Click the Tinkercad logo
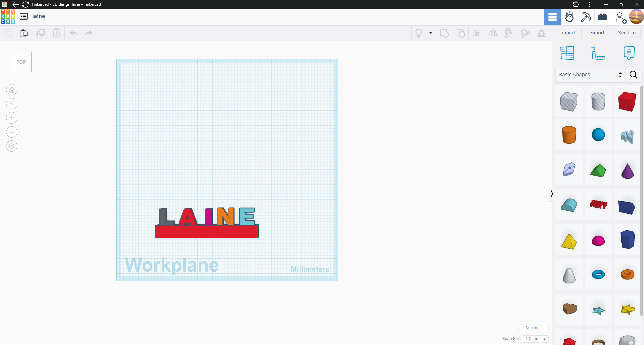Screen dimensions: 644x345 (x=8, y=17)
